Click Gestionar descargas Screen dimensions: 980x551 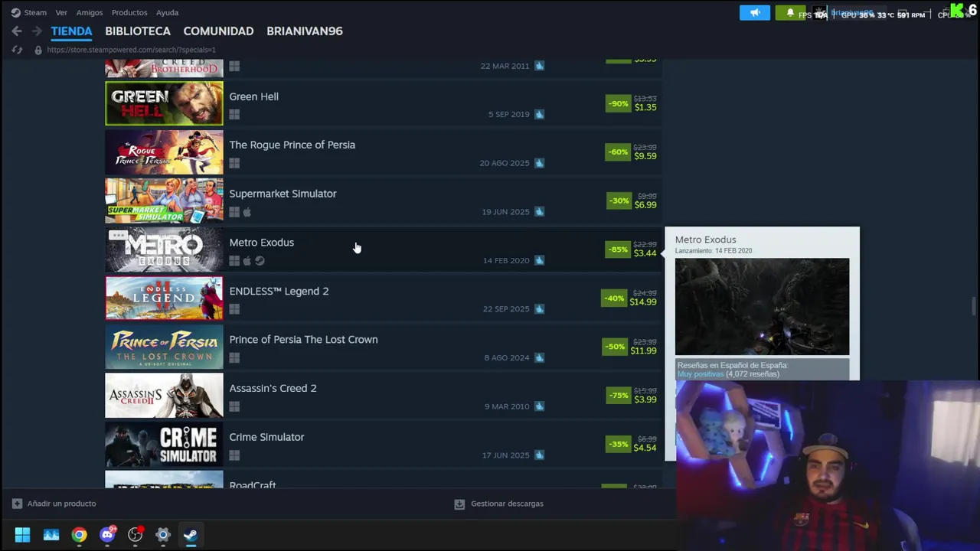pos(507,504)
